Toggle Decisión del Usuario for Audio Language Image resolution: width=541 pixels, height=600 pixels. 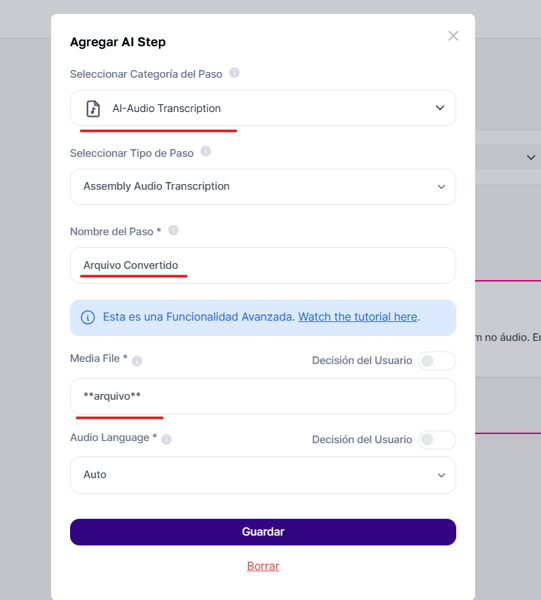437,440
